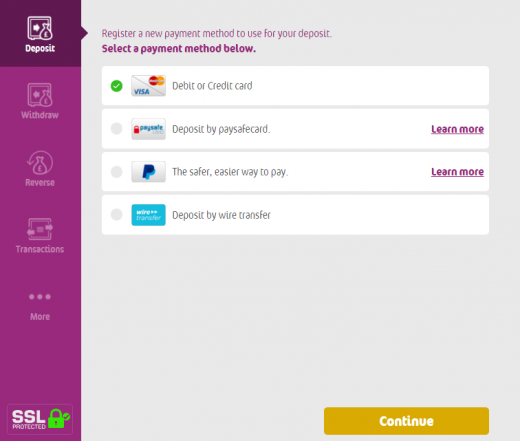This screenshot has width=520, height=441.
Task: Click the wire transfer logo
Action: point(148,215)
